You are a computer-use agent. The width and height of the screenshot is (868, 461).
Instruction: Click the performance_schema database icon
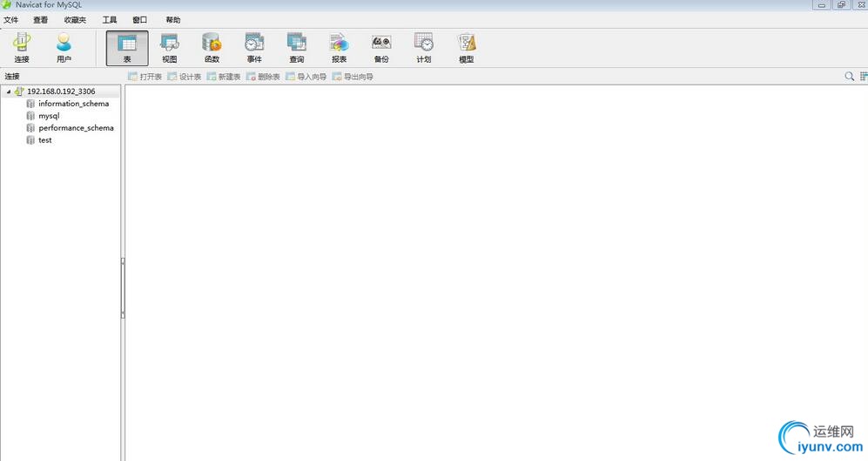[x=30, y=128]
